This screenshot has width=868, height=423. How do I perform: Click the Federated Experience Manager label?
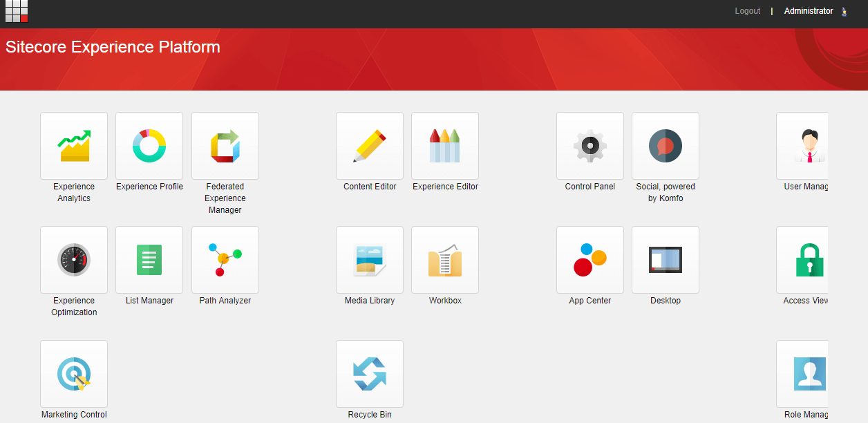point(225,198)
